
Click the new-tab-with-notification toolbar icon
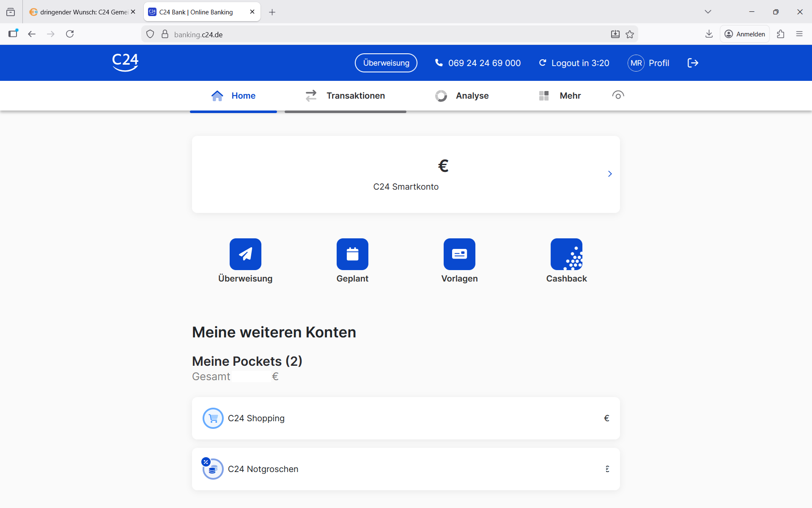[13, 33]
